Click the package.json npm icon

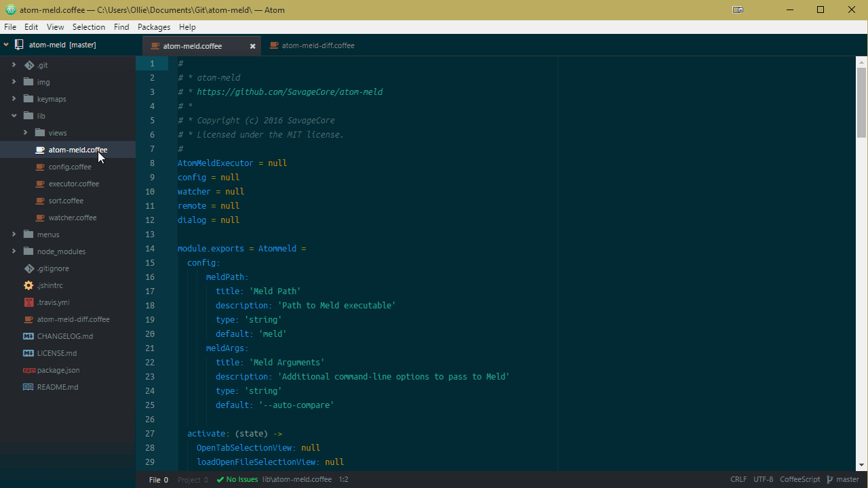pos(28,370)
